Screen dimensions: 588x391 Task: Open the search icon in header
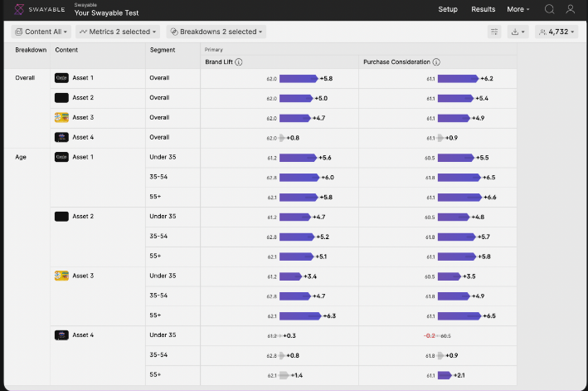point(549,9)
